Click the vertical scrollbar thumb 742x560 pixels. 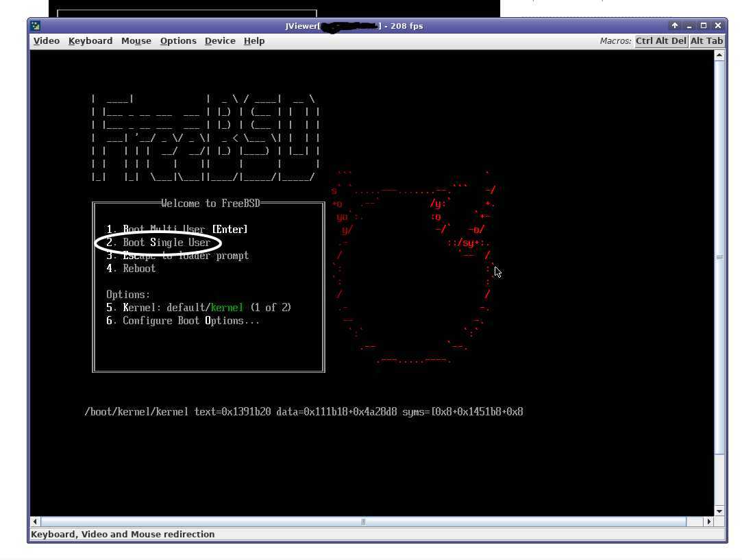point(719,258)
